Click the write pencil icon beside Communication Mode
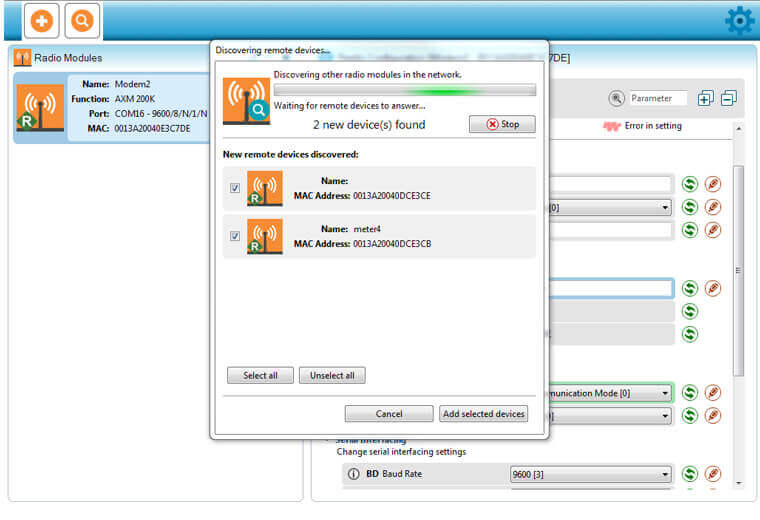The width and height of the screenshot is (760, 520). 713,393
